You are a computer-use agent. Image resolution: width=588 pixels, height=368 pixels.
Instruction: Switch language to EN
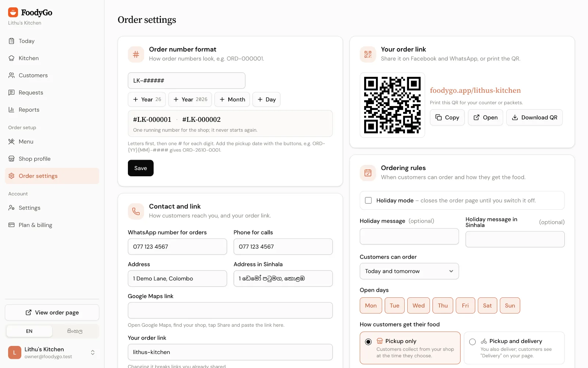(29, 331)
